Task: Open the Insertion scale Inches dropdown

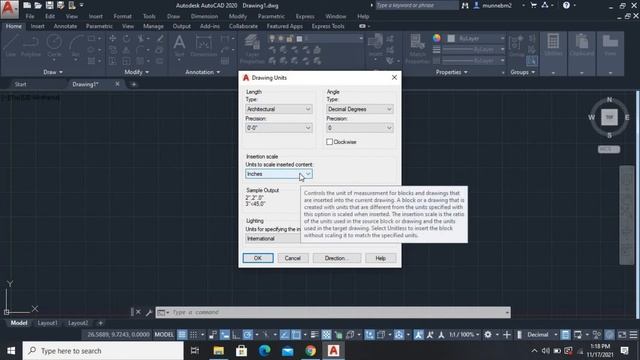Action: coord(279,174)
